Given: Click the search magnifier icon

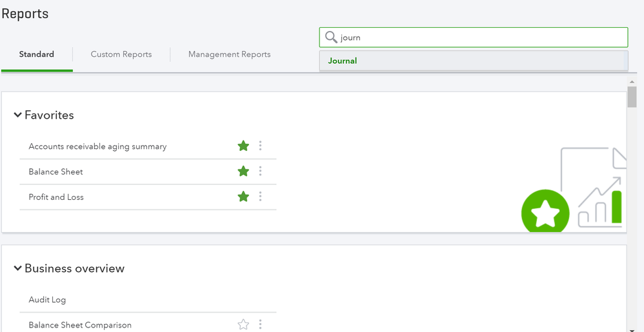Looking at the screenshot, I should click(x=331, y=37).
